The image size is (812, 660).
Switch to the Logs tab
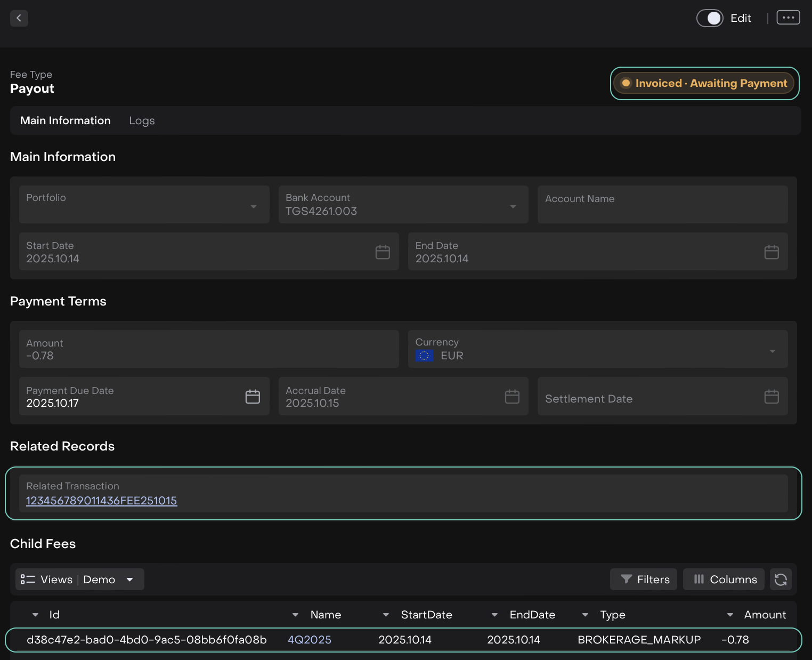click(x=142, y=121)
